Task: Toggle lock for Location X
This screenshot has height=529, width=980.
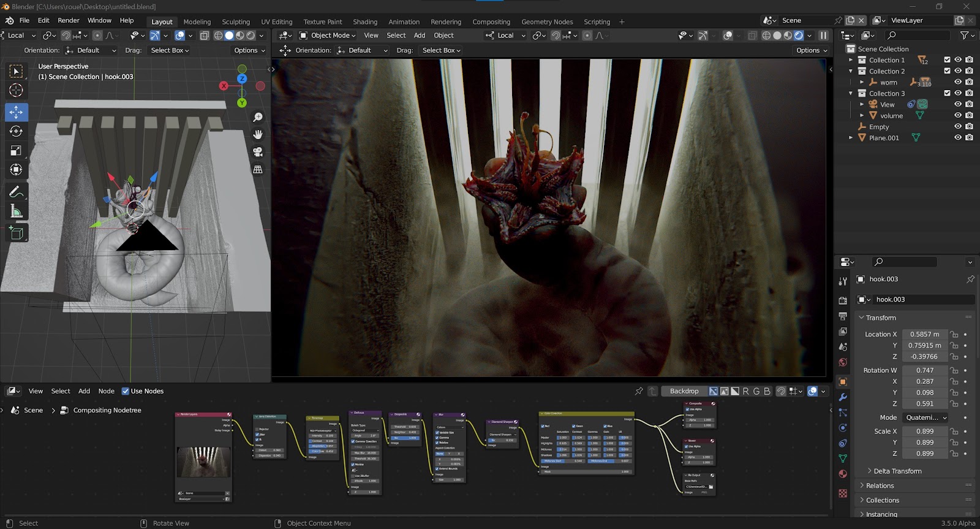Action: pos(954,334)
